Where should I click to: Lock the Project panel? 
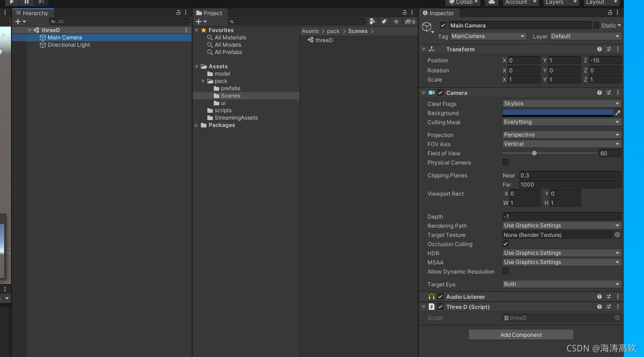click(405, 13)
